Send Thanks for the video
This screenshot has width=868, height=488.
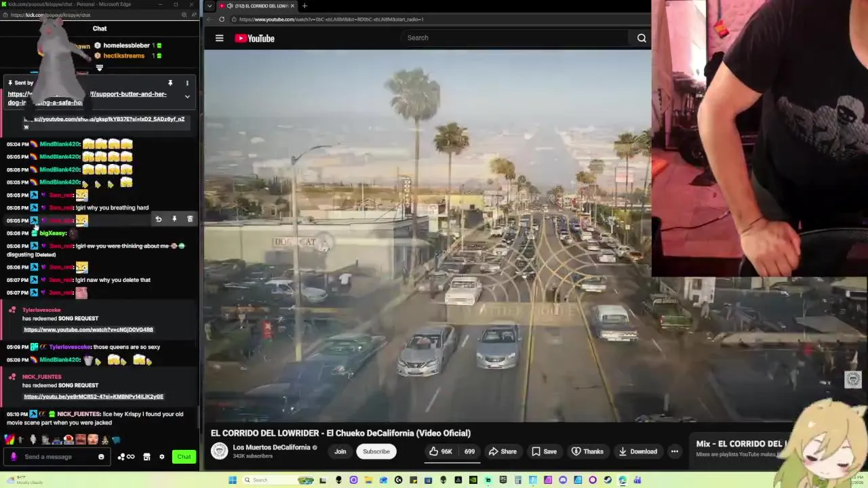click(587, 451)
